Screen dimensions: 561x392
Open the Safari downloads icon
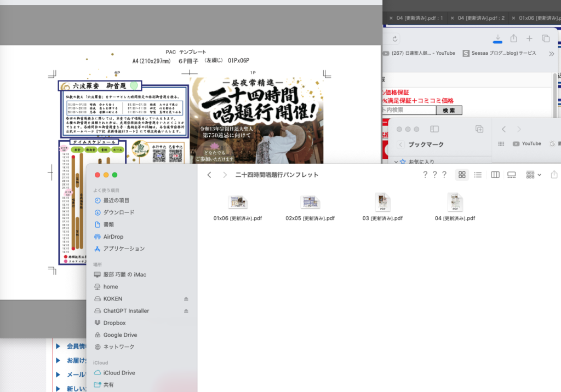[x=497, y=39]
